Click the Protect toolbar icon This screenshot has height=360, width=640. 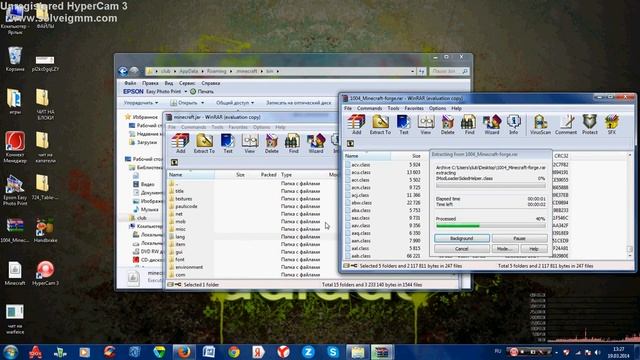pyautogui.click(x=589, y=124)
